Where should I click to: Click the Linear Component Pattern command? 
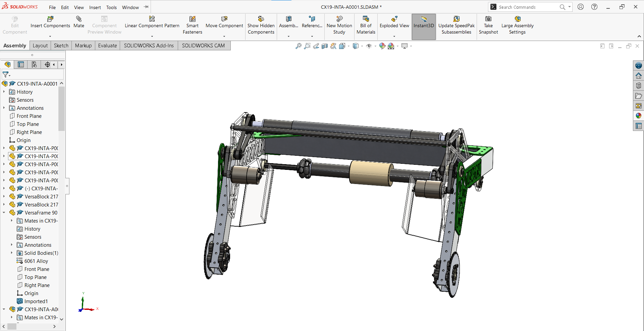[x=152, y=23]
